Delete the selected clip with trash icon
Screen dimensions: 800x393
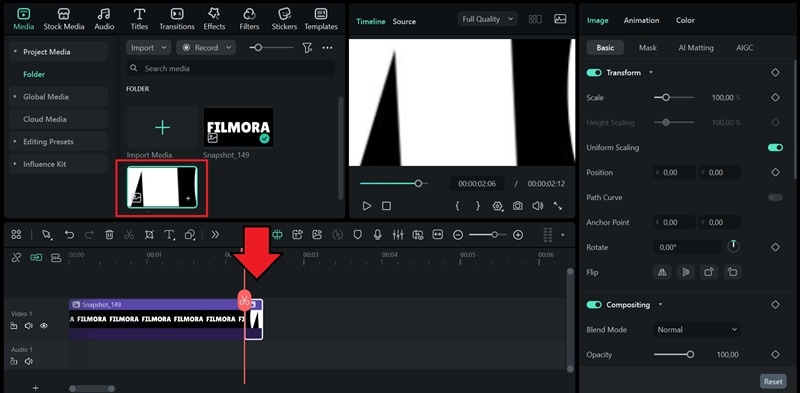pyautogui.click(x=109, y=235)
